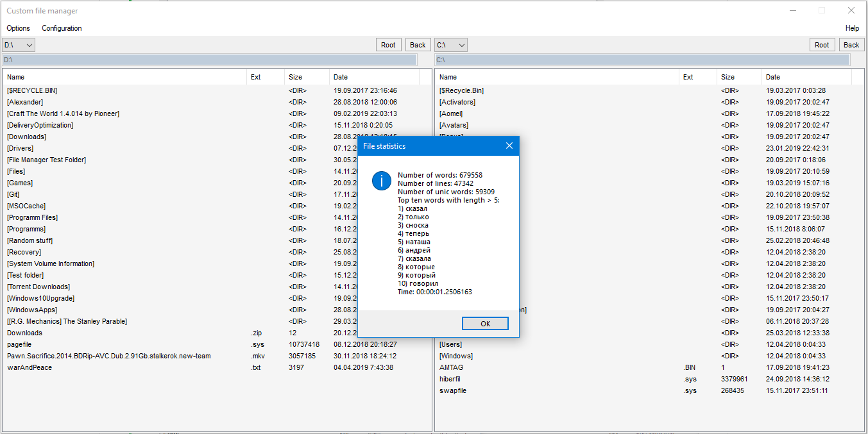Select AMTAG .BIN file
Image resolution: width=868 pixels, height=434 pixels.
451,368
